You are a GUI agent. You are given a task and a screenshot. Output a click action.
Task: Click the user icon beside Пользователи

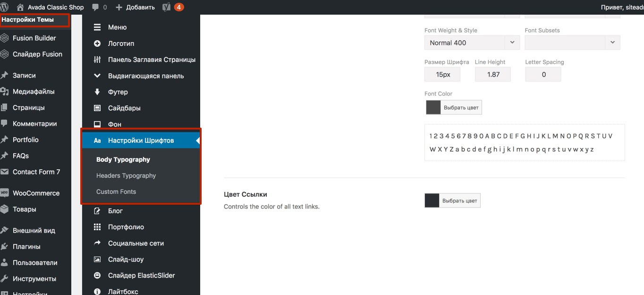[x=4, y=263]
